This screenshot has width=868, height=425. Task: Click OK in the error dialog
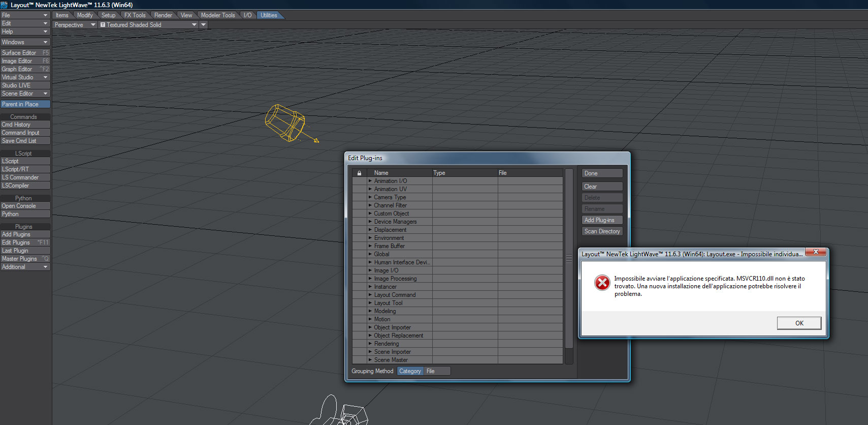[799, 323]
